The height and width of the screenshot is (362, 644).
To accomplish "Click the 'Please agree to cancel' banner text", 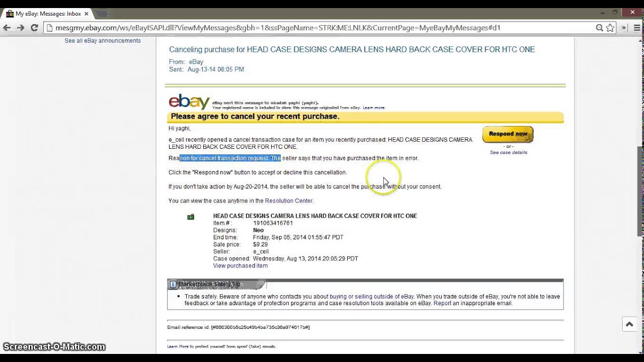I will click(x=255, y=116).
